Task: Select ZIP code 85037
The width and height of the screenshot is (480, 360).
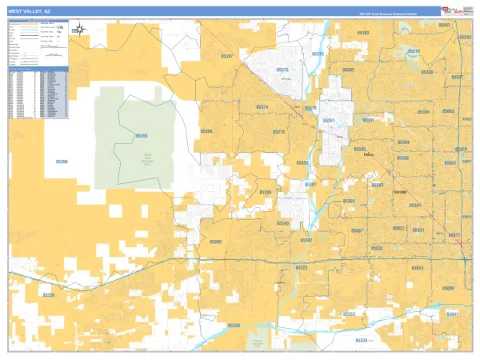Action: [x=357, y=230]
